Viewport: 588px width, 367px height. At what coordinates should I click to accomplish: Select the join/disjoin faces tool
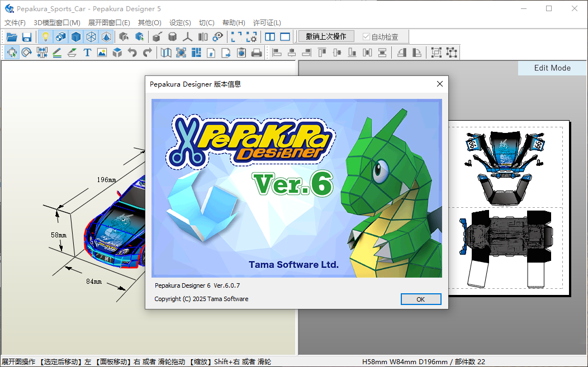pos(42,53)
